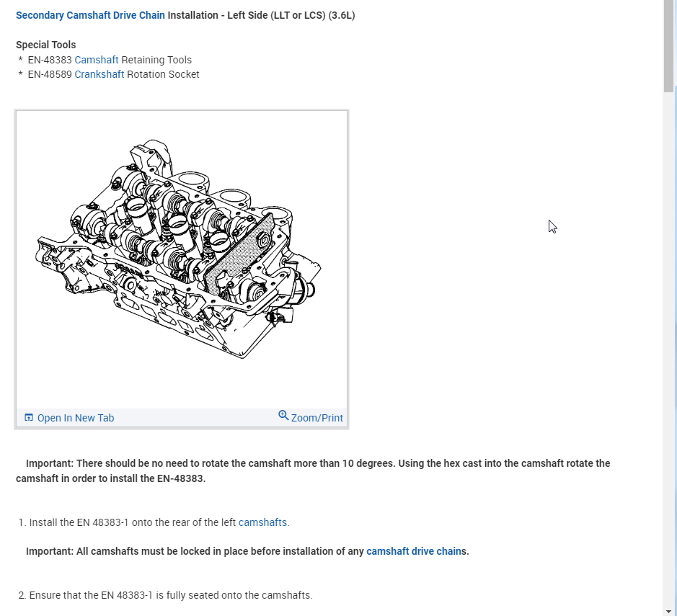Open the camshafts link in step 1
Viewport: 677px width, 616px height.
coord(262,522)
